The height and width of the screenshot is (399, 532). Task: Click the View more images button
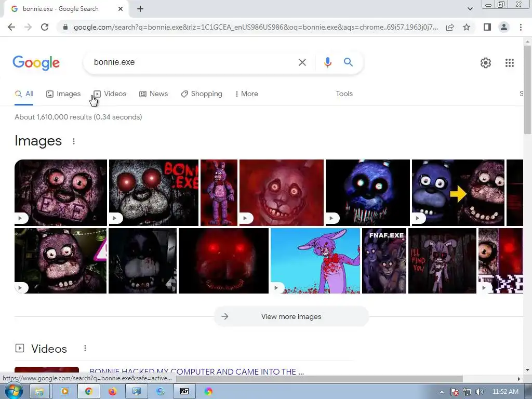coord(291,316)
